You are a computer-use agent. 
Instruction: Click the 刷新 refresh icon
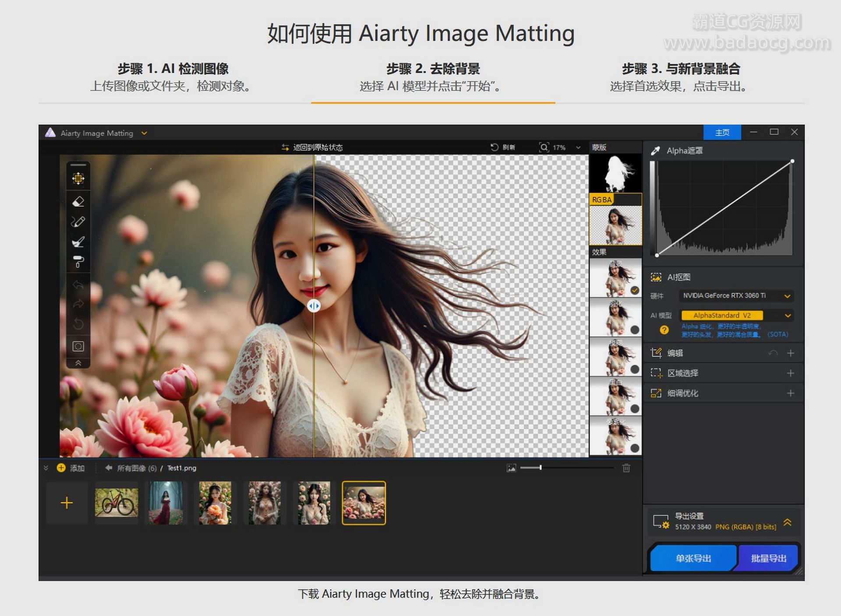pyautogui.click(x=495, y=147)
